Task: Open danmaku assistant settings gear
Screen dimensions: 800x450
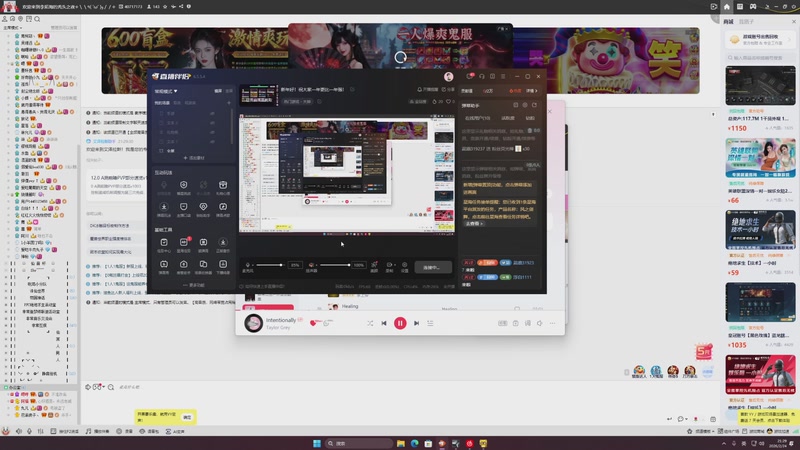Action: point(525,105)
